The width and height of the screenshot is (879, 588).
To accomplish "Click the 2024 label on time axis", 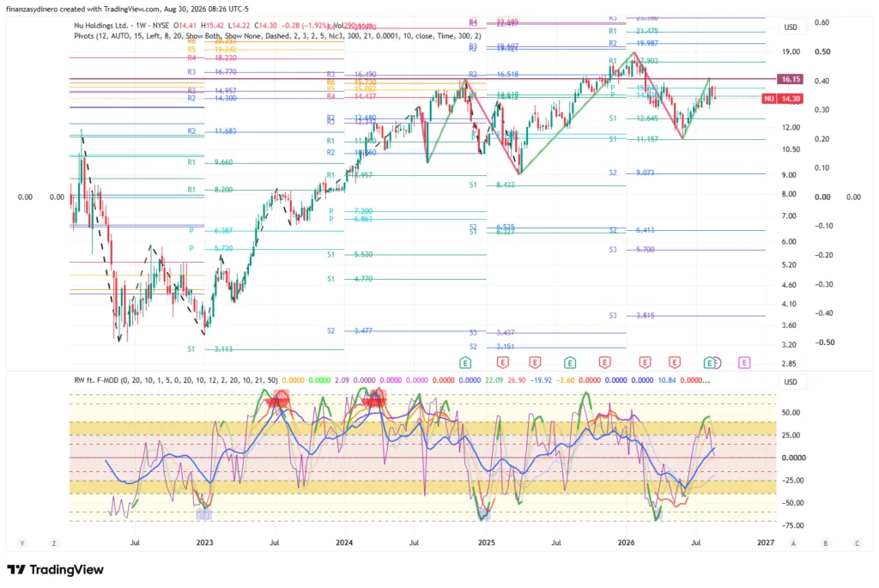I will (344, 543).
